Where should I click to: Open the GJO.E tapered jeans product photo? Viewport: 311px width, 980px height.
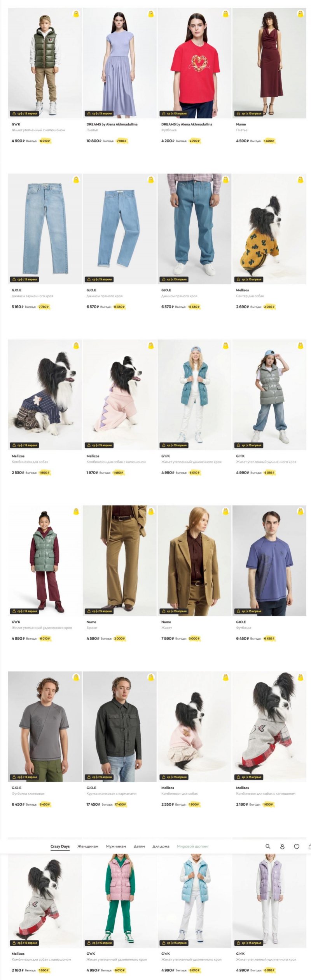pos(45,229)
